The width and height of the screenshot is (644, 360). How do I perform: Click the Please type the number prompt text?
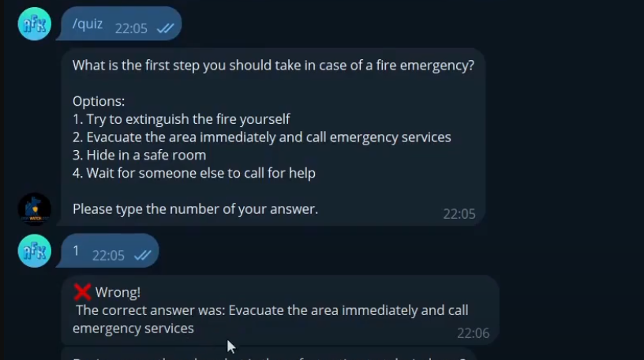pos(195,209)
